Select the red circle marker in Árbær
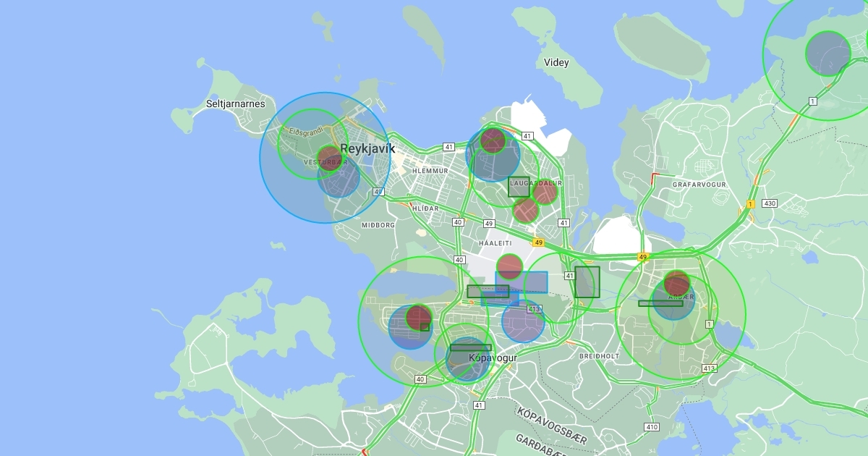Image resolution: width=868 pixels, height=456 pixels. point(677,283)
